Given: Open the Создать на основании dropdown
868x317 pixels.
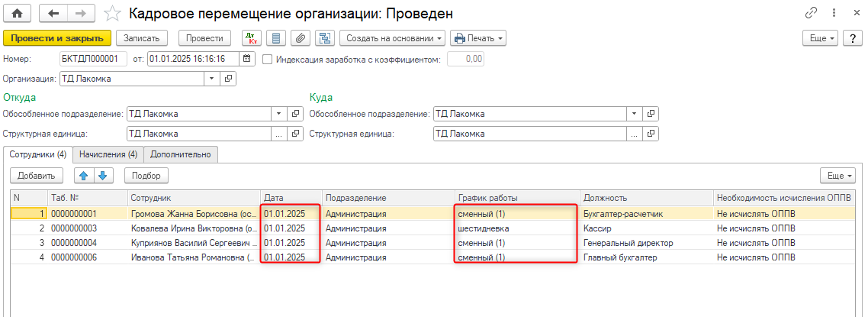Looking at the screenshot, I should tap(392, 37).
